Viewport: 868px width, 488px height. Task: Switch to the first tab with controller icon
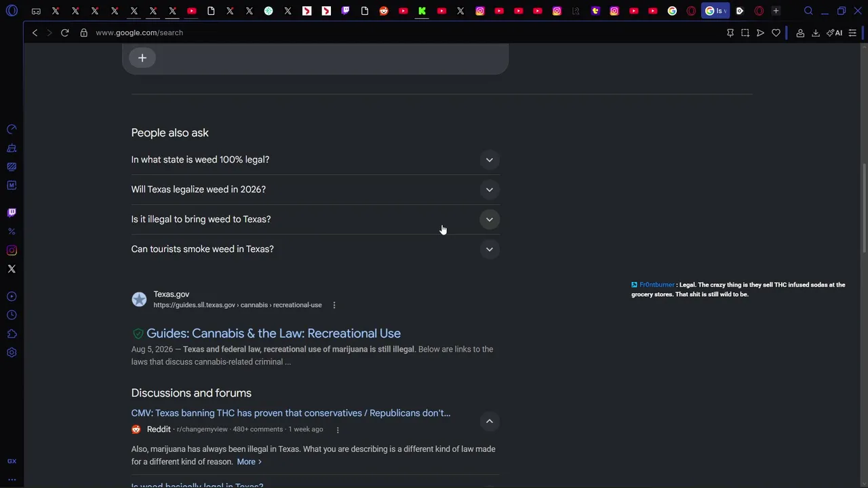tap(36, 11)
